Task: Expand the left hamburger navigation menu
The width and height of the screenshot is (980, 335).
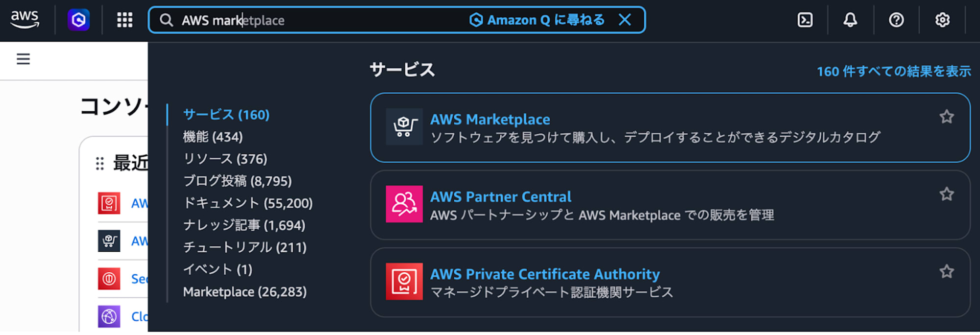Action: point(23,59)
